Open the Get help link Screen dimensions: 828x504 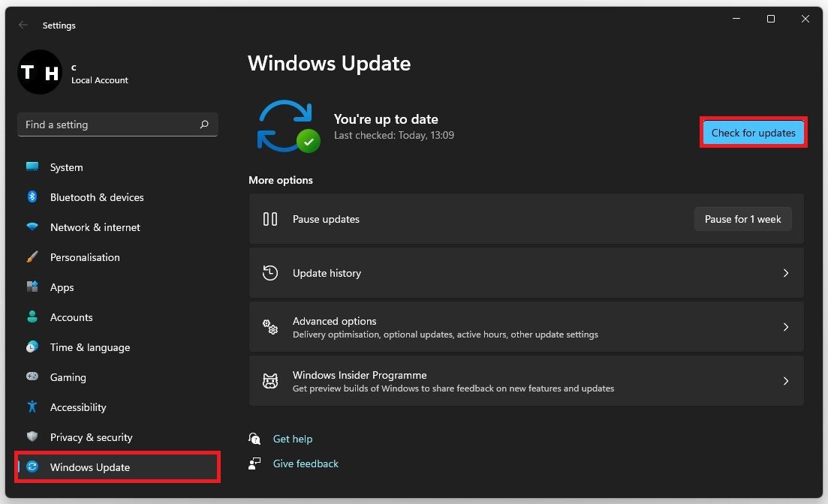[x=293, y=439]
